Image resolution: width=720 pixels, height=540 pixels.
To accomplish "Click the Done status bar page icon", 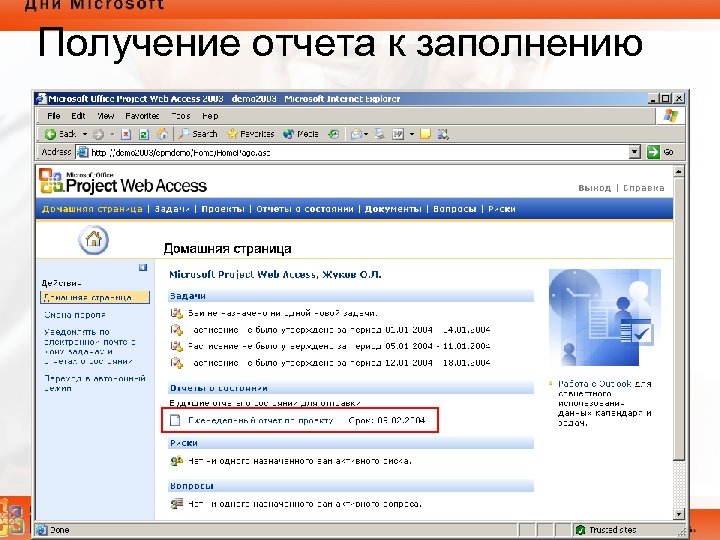I will point(42,530).
